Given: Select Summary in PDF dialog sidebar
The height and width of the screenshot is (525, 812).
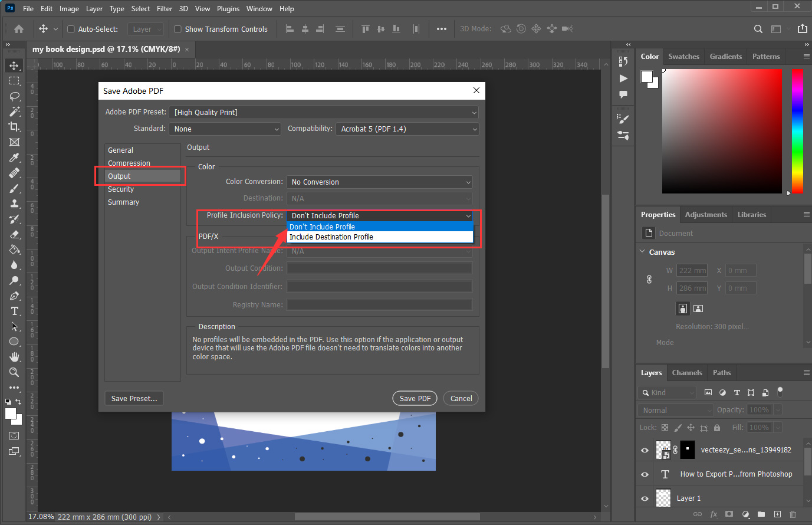Looking at the screenshot, I should (x=143, y=202).
